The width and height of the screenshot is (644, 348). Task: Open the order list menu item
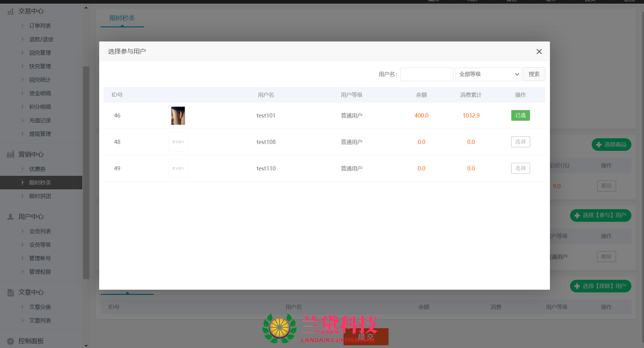[x=40, y=26]
